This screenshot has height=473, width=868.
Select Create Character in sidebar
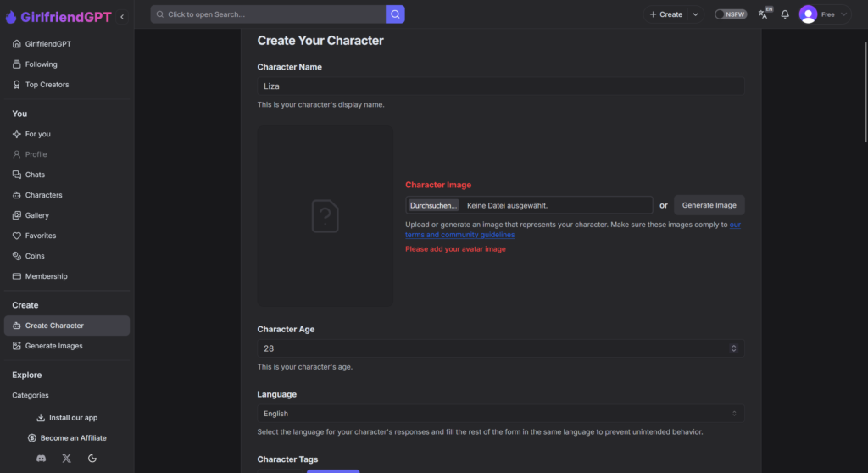(x=67, y=326)
